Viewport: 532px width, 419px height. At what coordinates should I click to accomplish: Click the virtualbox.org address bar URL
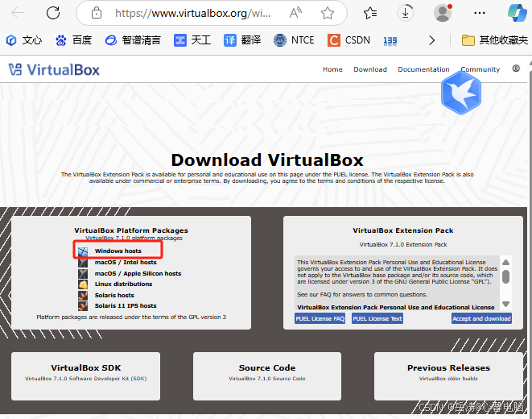pyautogui.click(x=192, y=13)
